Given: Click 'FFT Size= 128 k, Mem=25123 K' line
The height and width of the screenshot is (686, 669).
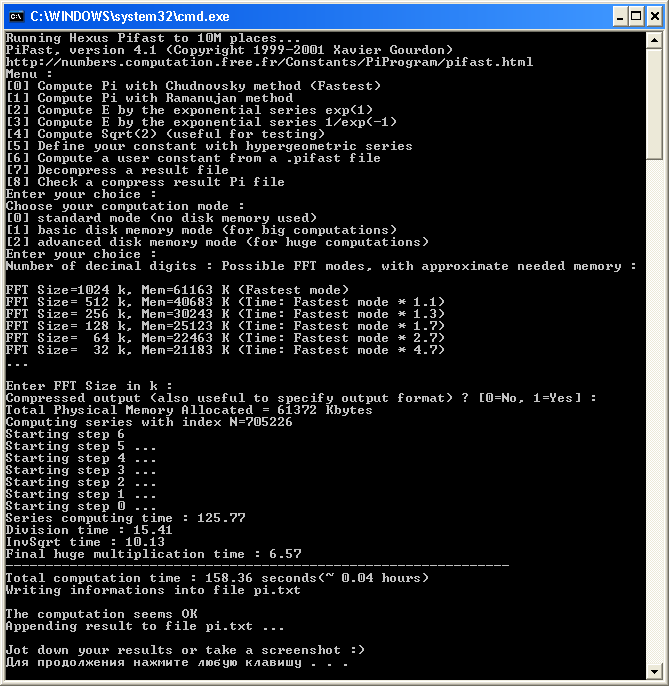Looking at the screenshot, I should point(225,326).
